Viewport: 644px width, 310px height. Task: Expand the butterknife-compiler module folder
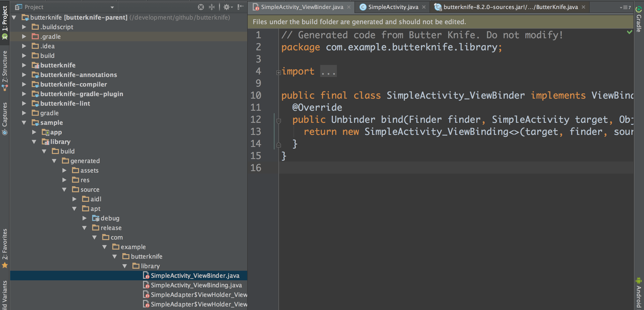[x=24, y=84]
